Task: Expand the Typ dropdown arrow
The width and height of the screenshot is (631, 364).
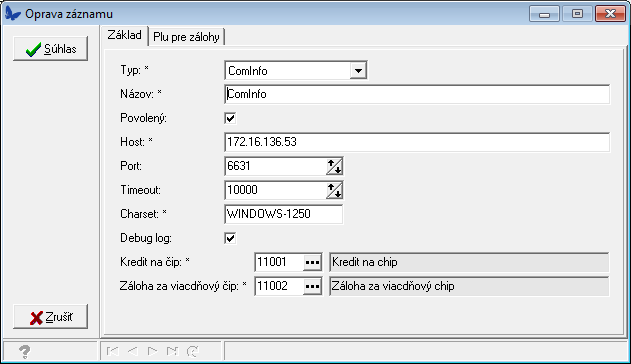Action: pyautogui.click(x=358, y=71)
